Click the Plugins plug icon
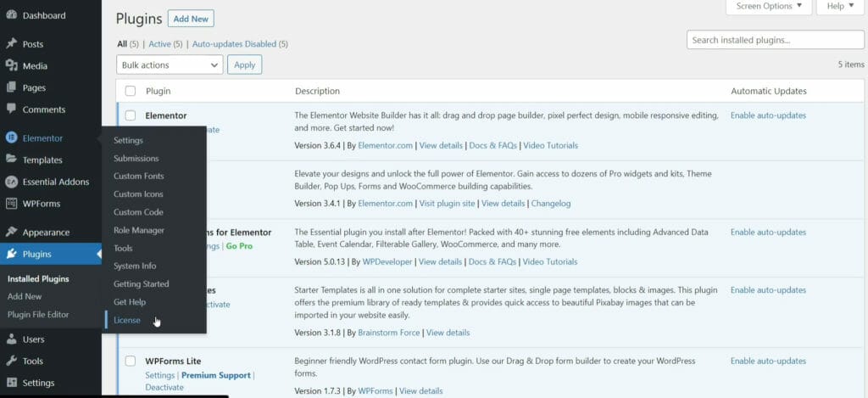The width and height of the screenshot is (868, 398). coord(12,254)
